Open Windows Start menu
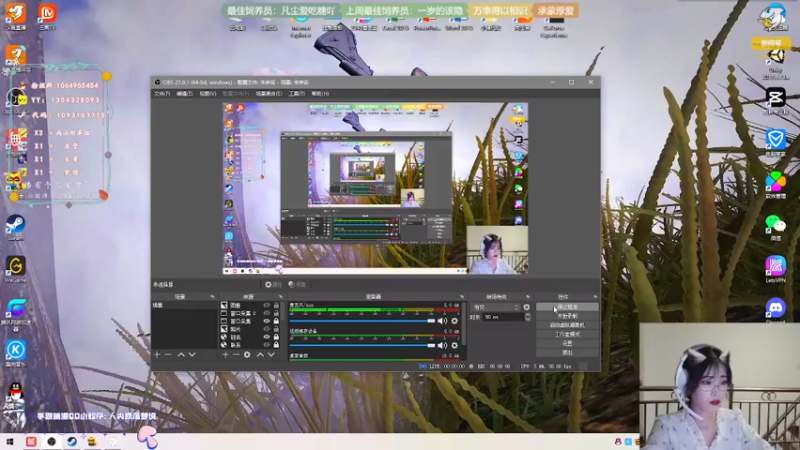Screen dimensions: 800x450 10,441
